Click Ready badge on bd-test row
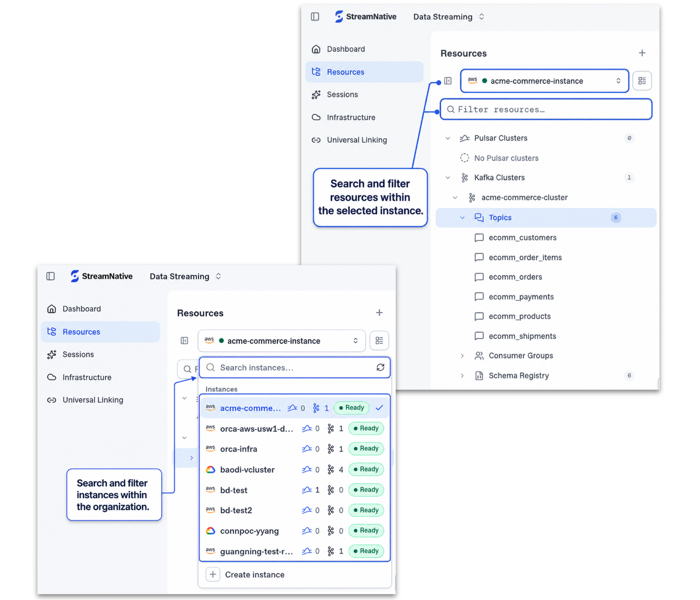 [366, 490]
